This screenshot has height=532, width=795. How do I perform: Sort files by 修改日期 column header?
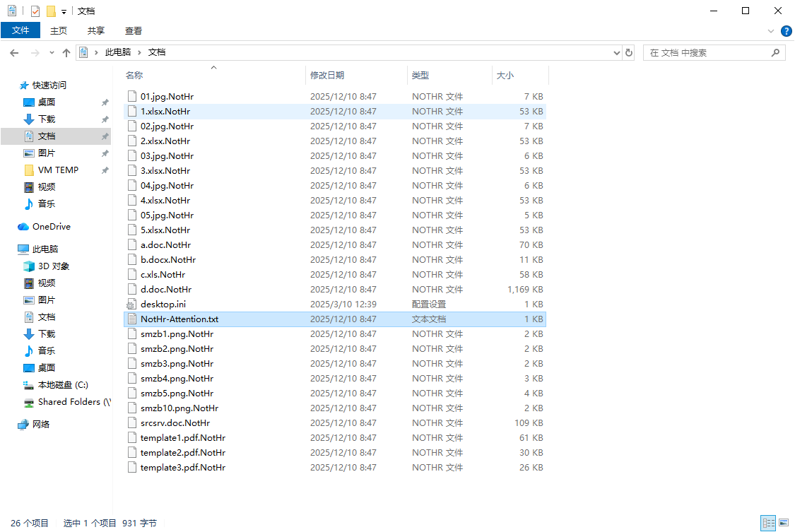coord(327,75)
